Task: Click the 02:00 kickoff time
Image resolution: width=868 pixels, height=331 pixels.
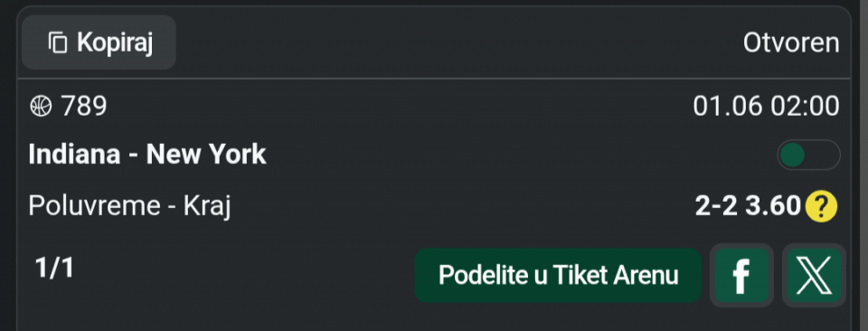Action: pyautogui.click(x=806, y=107)
